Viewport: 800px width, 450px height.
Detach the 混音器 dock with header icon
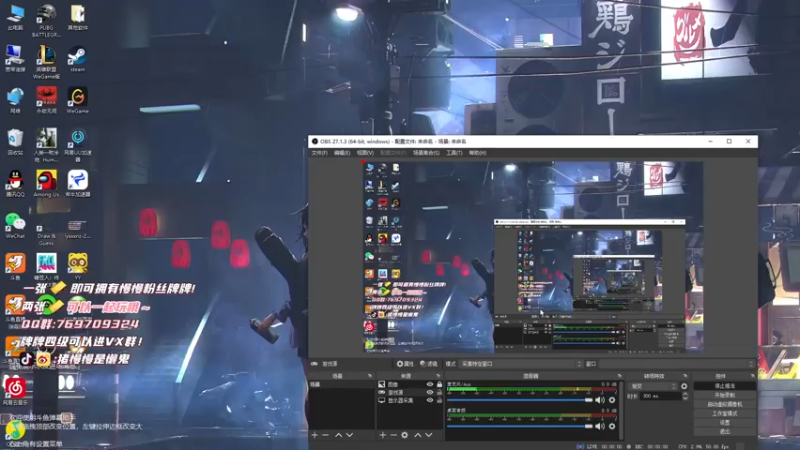coord(619,376)
